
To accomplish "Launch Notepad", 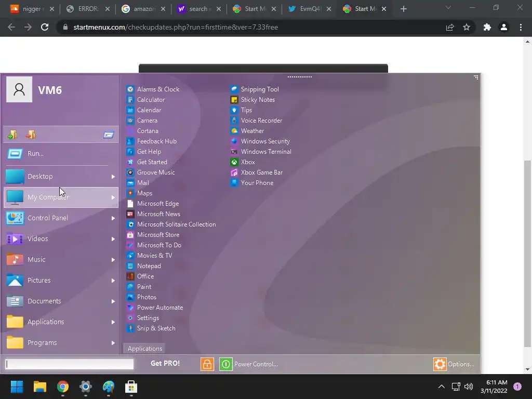I will tap(144, 266).
